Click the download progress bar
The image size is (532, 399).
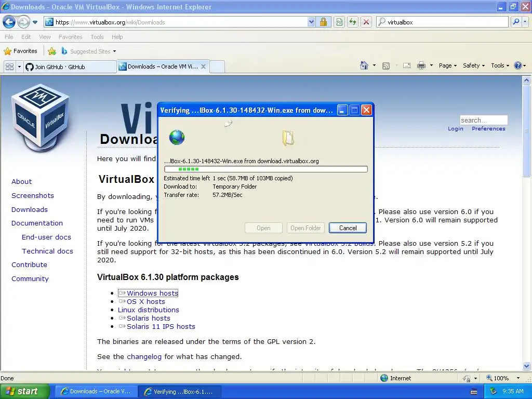tap(265, 169)
